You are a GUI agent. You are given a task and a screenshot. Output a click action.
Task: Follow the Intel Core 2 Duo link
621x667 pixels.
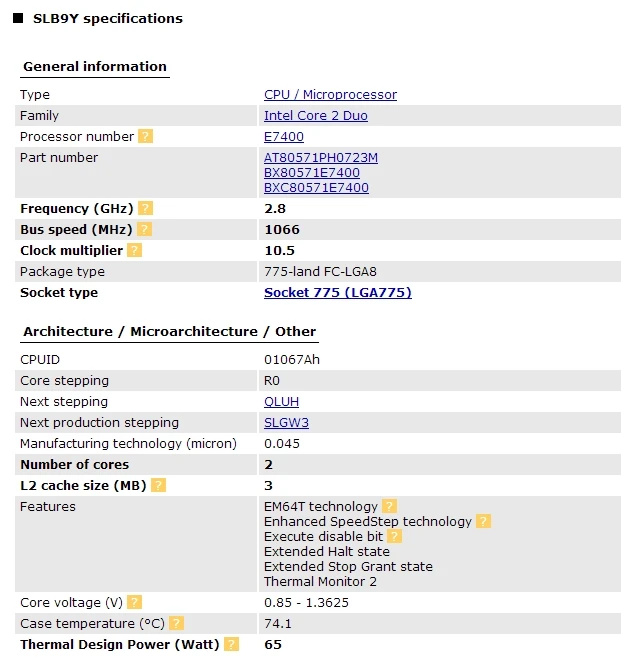pyautogui.click(x=315, y=116)
